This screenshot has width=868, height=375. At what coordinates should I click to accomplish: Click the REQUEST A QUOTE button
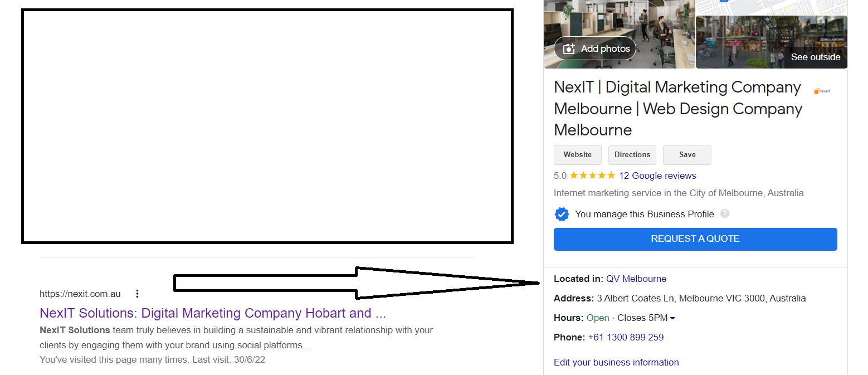click(x=695, y=239)
